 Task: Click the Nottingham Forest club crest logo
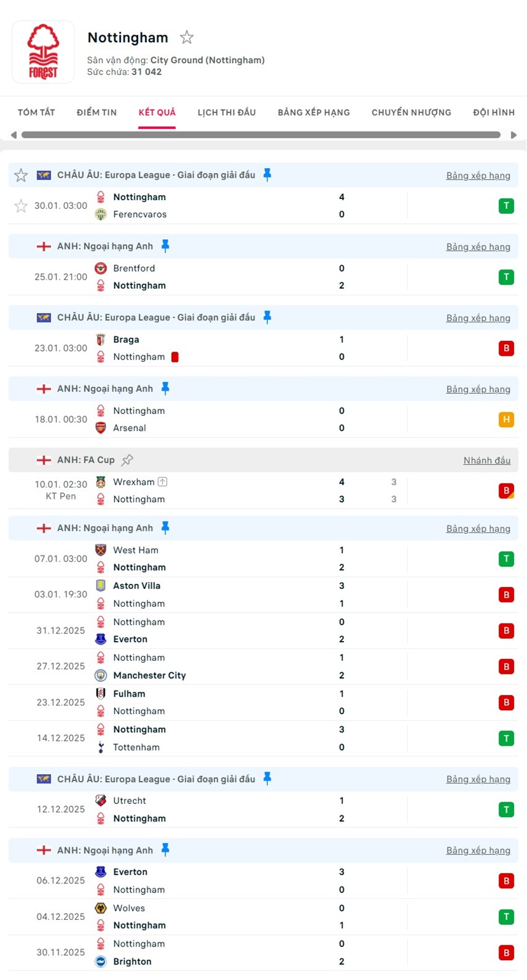43,51
